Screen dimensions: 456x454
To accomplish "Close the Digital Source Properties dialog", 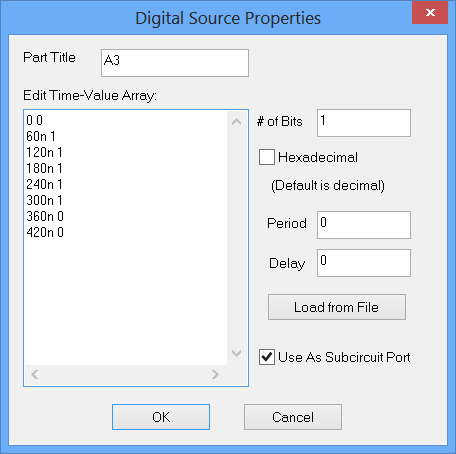I will 430,13.
